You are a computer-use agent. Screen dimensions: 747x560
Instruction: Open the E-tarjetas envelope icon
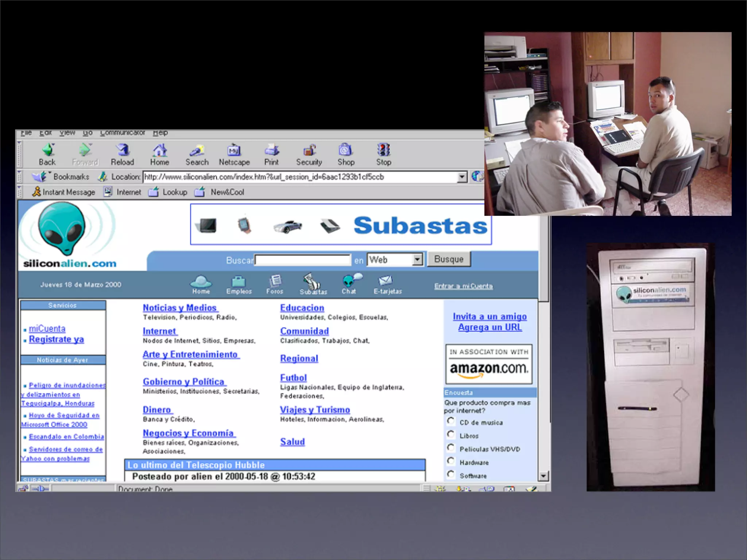[x=386, y=281]
